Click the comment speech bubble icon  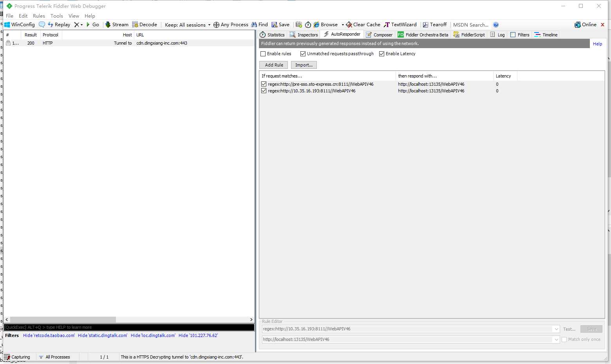click(x=42, y=25)
